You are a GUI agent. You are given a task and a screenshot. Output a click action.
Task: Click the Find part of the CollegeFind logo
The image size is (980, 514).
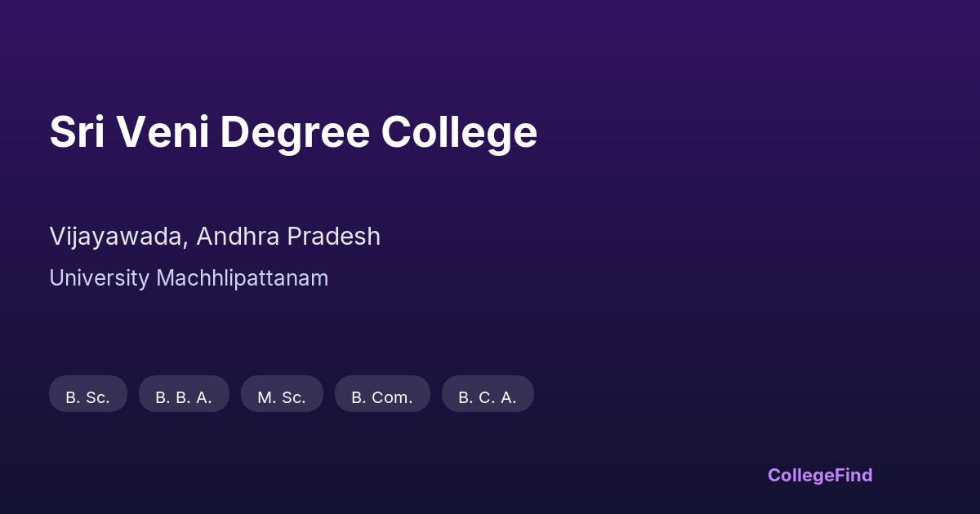tap(854, 475)
